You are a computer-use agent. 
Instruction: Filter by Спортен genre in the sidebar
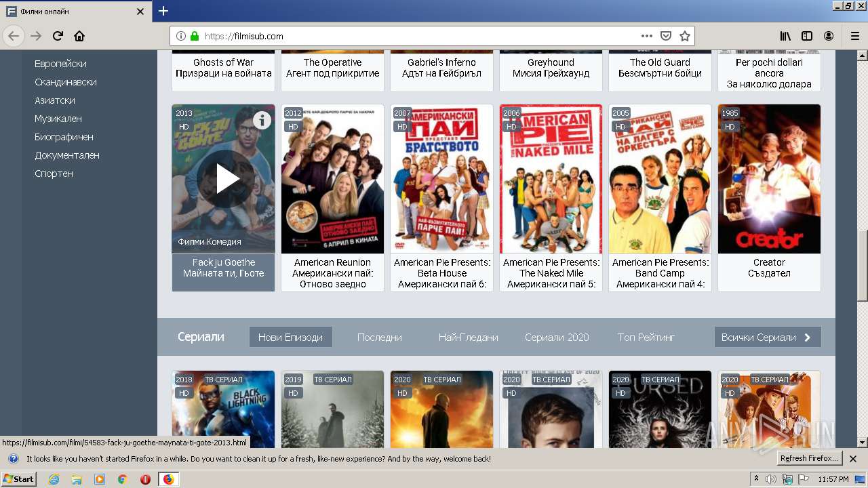click(x=54, y=174)
